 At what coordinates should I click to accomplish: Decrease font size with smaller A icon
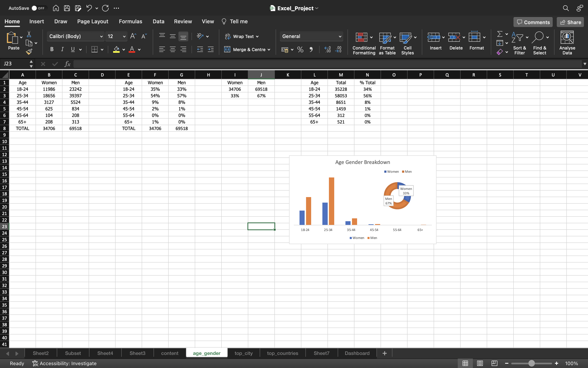[x=144, y=36]
